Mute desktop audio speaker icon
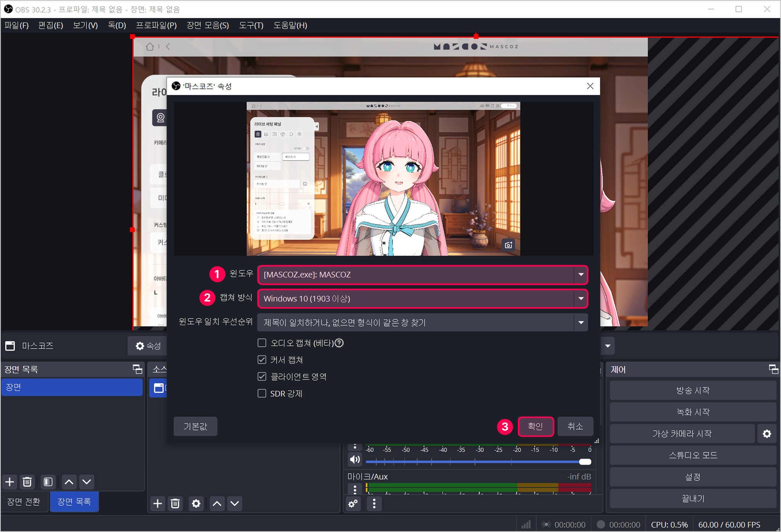Viewport: 781px width, 532px height. click(355, 460)
